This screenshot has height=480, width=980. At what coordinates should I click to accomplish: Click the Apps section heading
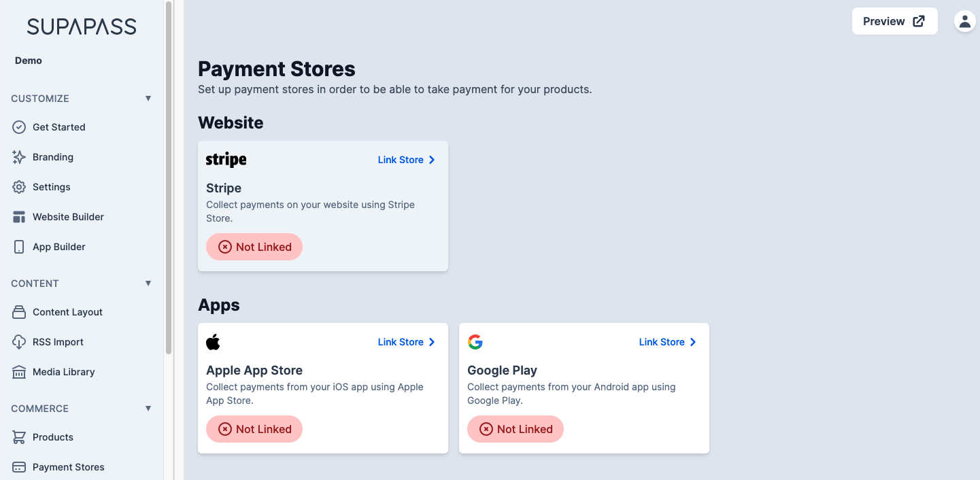219,305
